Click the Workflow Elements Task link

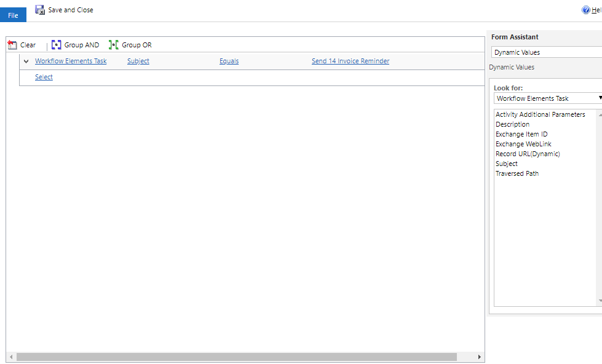pyautogui.click(x=71, y=61)
